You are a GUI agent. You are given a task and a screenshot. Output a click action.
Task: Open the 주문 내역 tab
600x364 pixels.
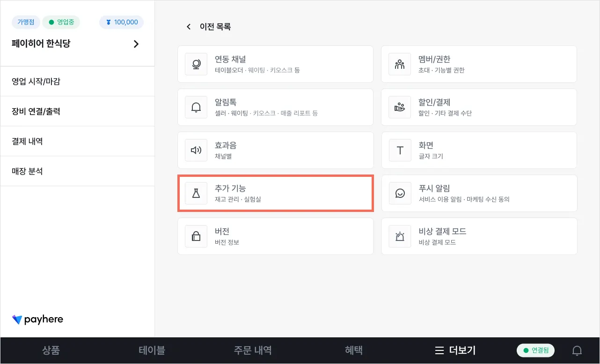click(x=253, y=350)
